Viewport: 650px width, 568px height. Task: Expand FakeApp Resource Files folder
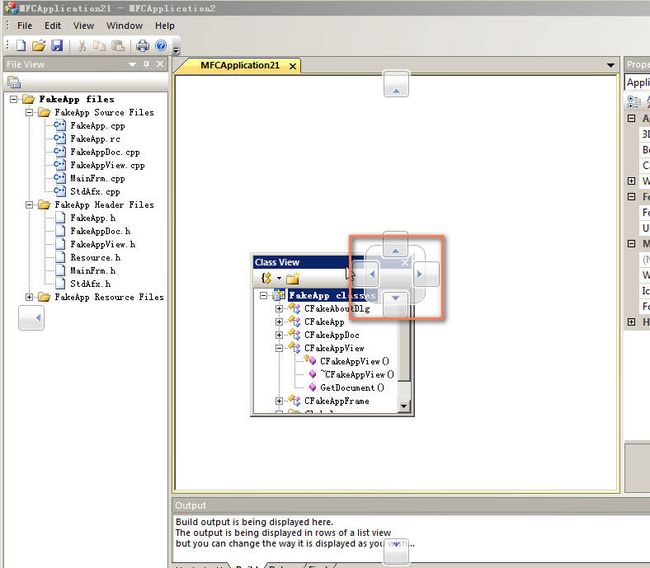(x=29, y=297)
